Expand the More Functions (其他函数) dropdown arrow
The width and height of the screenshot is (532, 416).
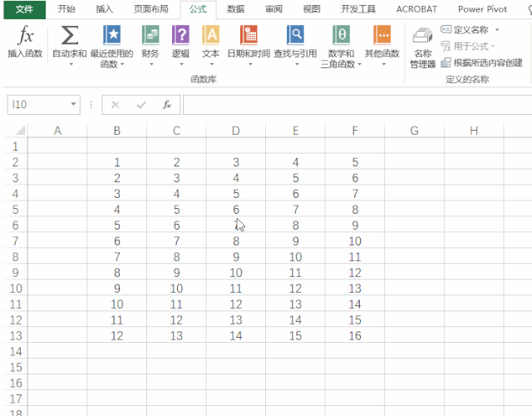click(383, 64)
